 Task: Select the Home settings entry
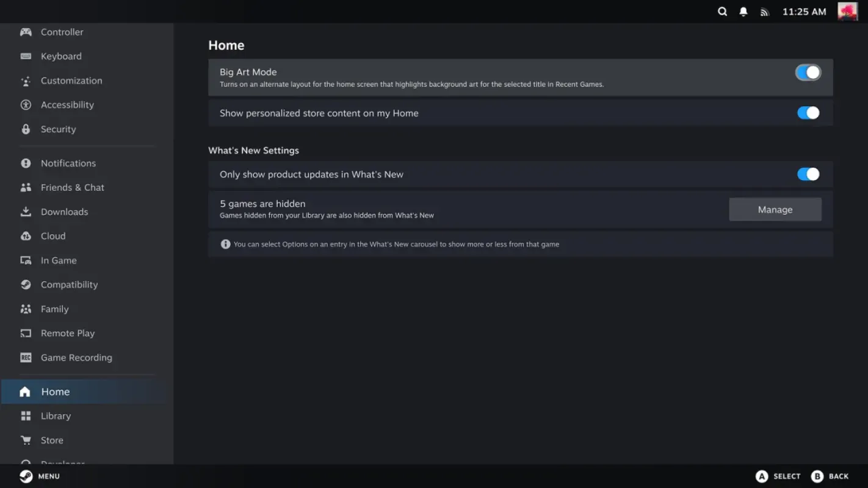click(x=83, y=392)
